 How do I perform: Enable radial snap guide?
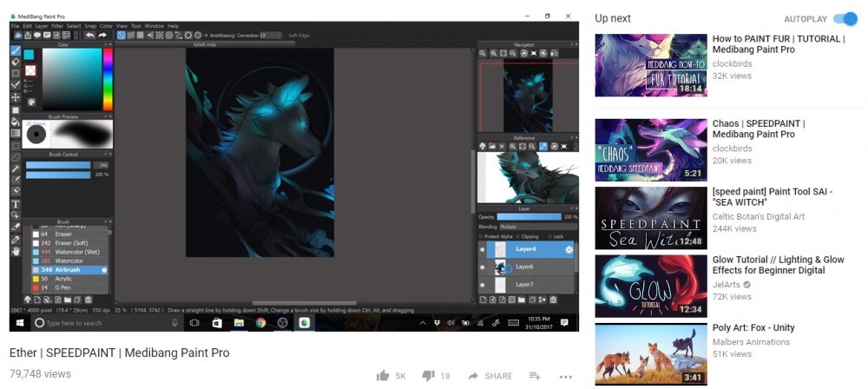point(160,35)
